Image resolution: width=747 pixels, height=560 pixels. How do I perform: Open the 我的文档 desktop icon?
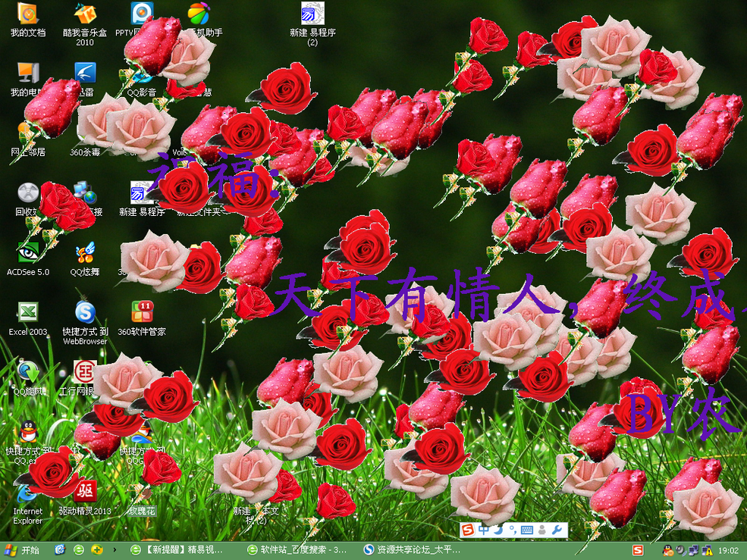pyautogui.click(x=28, y=14)
